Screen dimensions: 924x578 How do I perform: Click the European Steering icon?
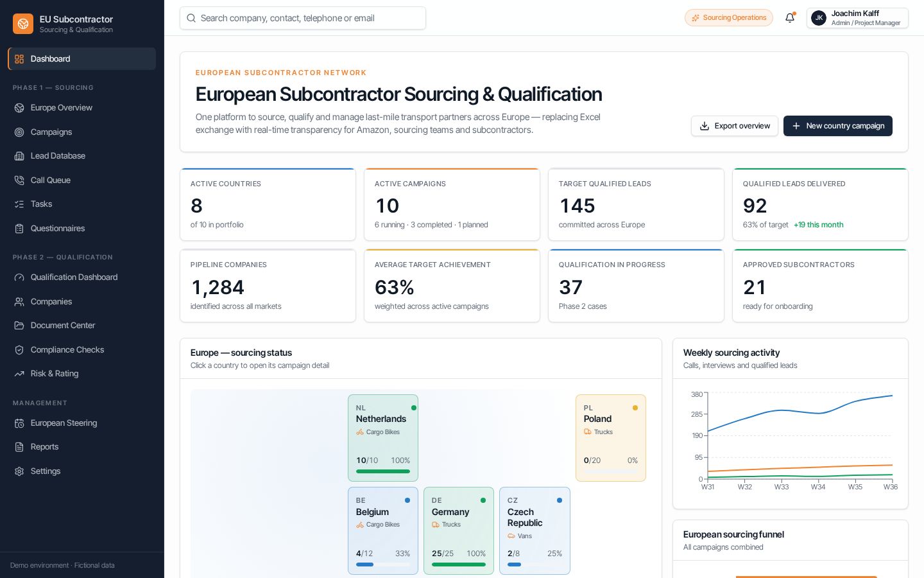click(x=19, y=423)
